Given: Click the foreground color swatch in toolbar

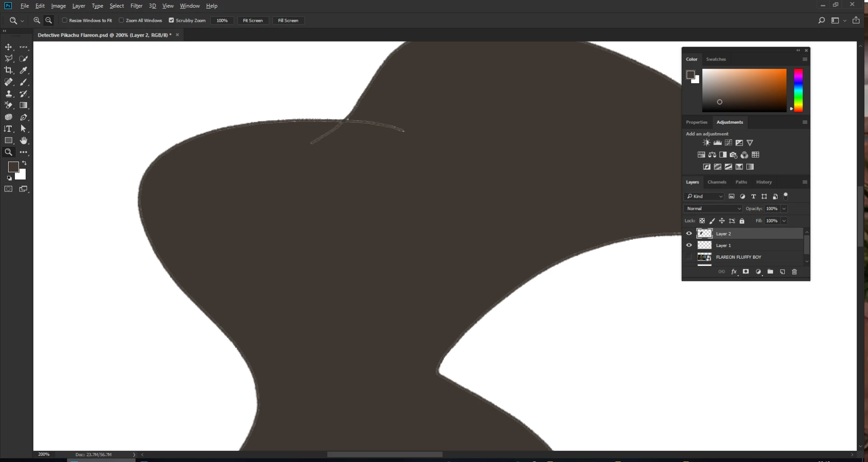Looking at the screenshot, I should [13, 167].
